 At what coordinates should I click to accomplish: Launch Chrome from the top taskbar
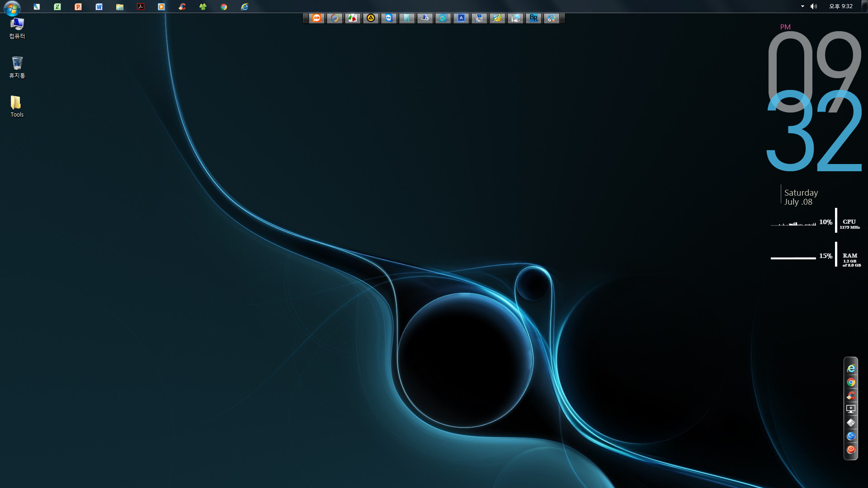224,6
